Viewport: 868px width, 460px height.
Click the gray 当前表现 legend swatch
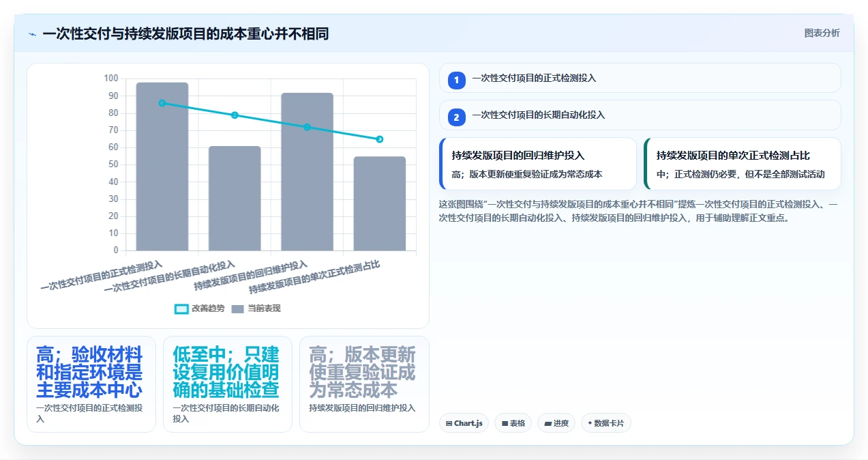[x=238, y=309]
